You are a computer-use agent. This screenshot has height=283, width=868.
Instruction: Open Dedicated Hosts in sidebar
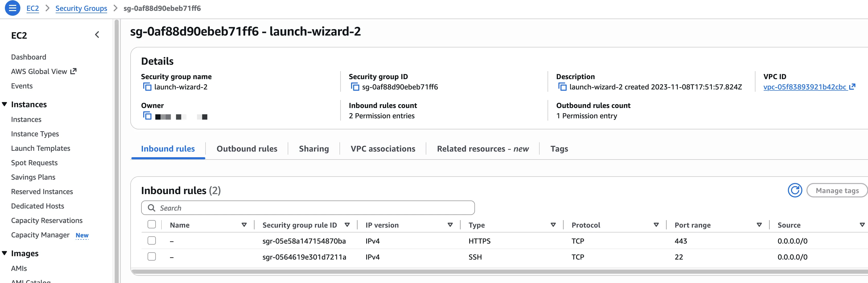38,206
